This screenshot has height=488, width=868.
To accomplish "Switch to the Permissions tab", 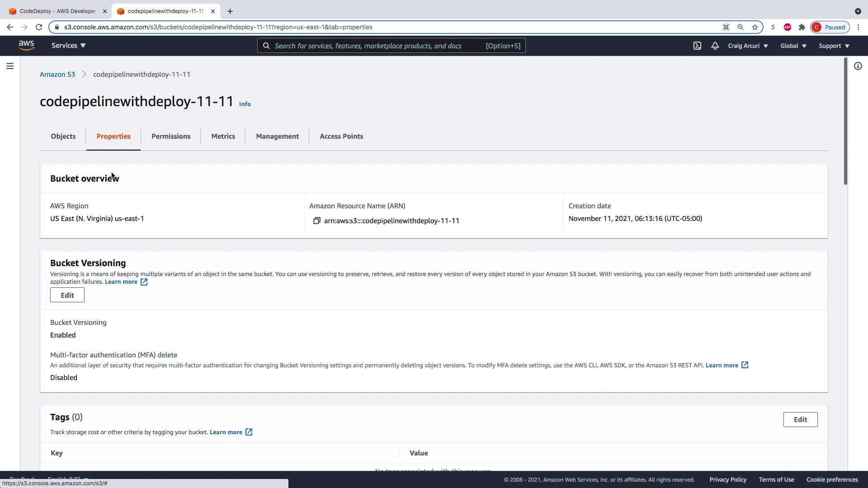I will point(170,136).
